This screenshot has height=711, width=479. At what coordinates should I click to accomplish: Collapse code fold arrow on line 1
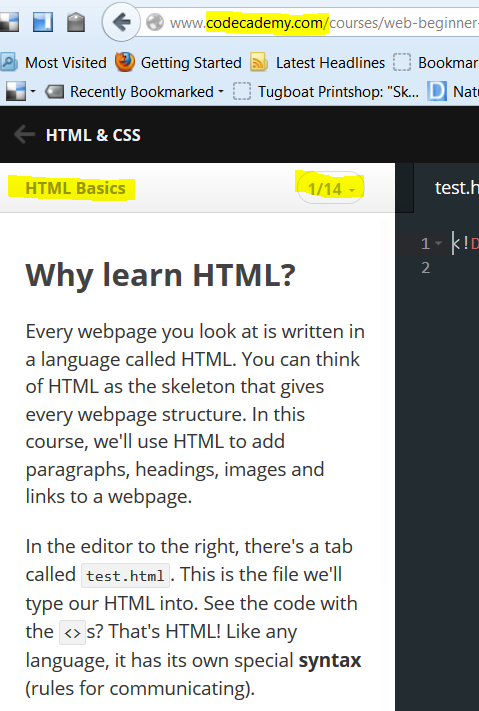tap(438, 243)
